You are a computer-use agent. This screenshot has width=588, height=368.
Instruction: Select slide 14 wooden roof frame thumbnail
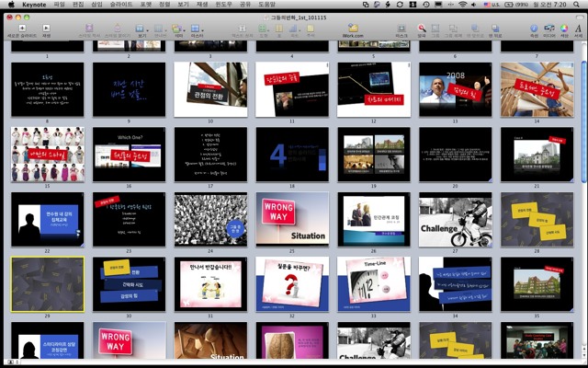(537, 89)
